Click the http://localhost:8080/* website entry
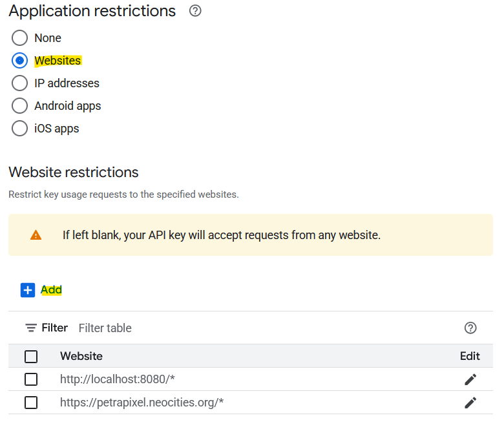The height and width of the screenshot is (431, 504). [118, 379]
